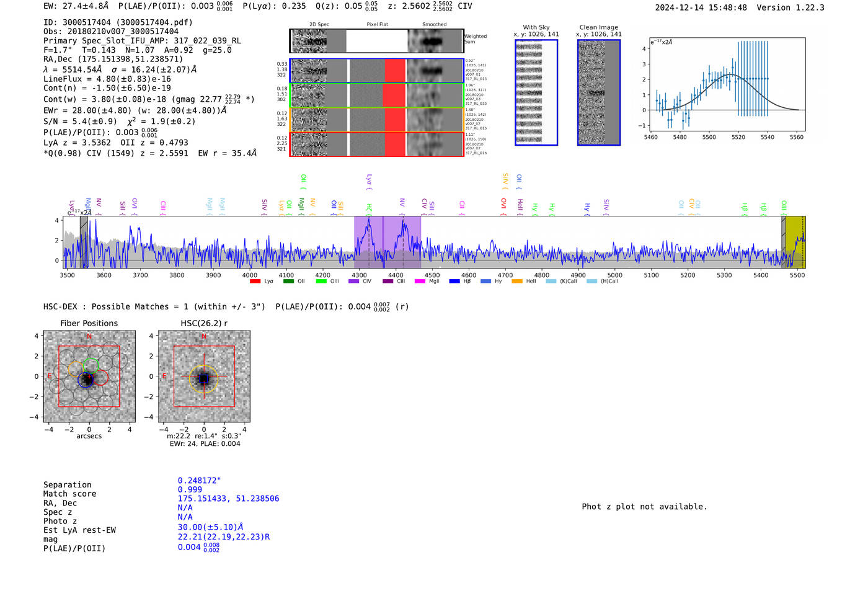Image resolution: width=868 pixels, height=591 pixels.
Task: Click the purple CIV legend swatch
Action: pos(353,282)
